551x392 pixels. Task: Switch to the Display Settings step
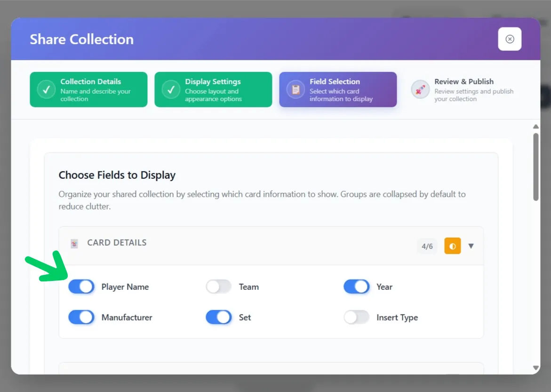pos(213,89)
